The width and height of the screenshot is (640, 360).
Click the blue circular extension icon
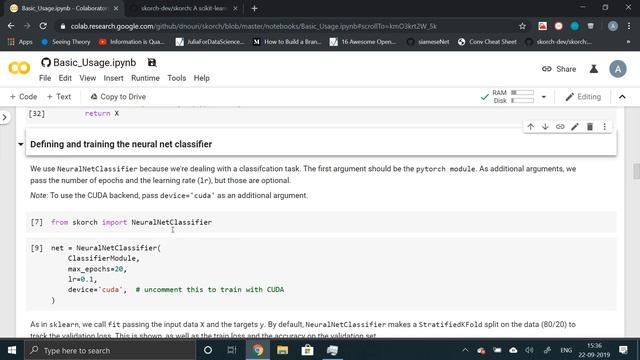(x=575, y=26)
